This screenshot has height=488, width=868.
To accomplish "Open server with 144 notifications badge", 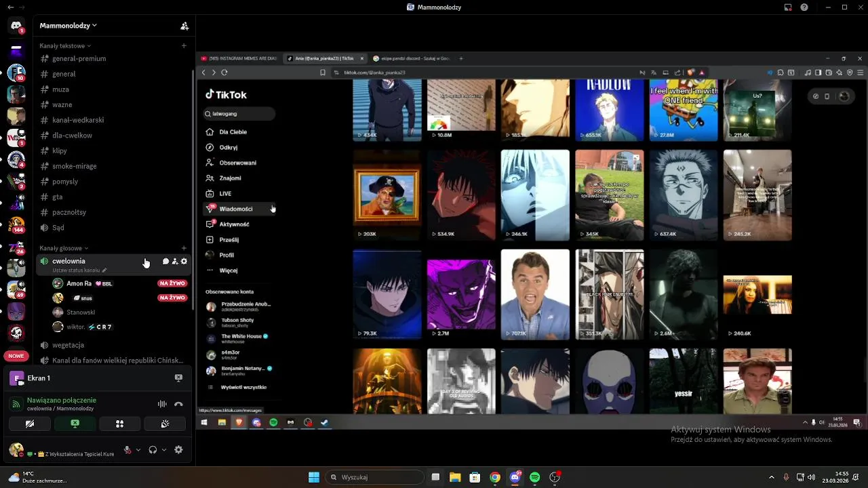I will 16,225.
